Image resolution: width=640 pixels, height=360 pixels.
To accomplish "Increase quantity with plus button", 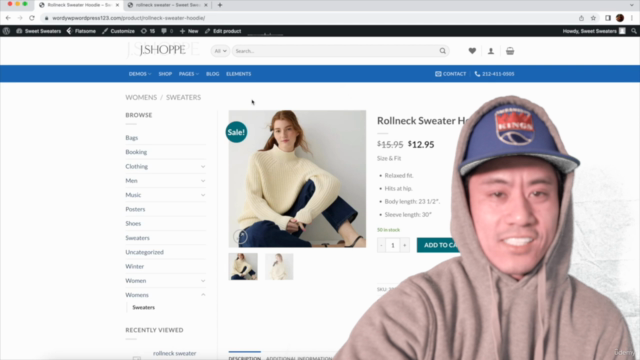I will pyautogui.click(x=404, y=245).
